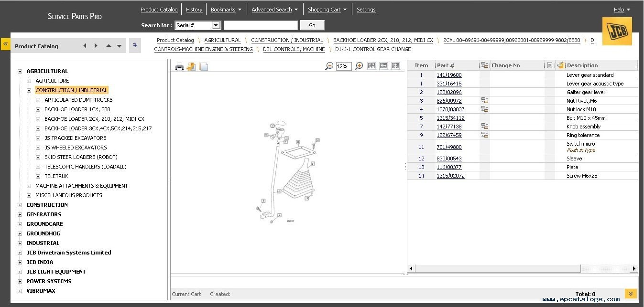The image size is (644, 307).
Task: Go forward with the right arrow in Product Catalog
Action: click(x=96, y=46)
